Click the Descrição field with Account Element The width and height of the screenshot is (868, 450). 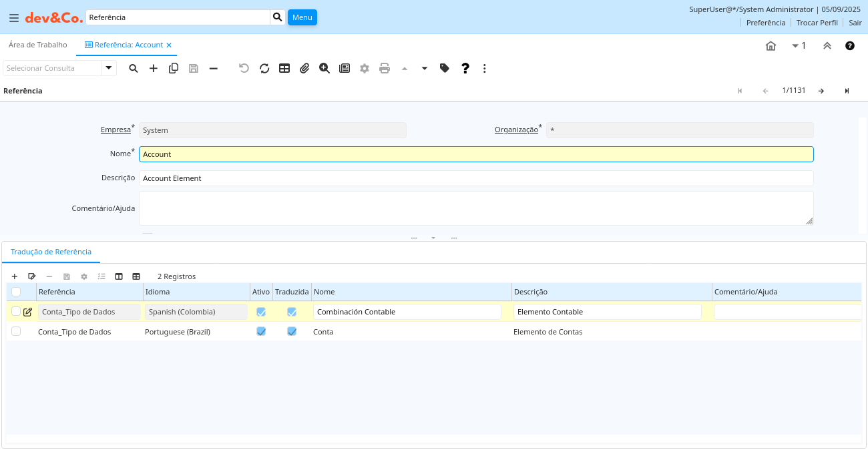click(475, 178)
